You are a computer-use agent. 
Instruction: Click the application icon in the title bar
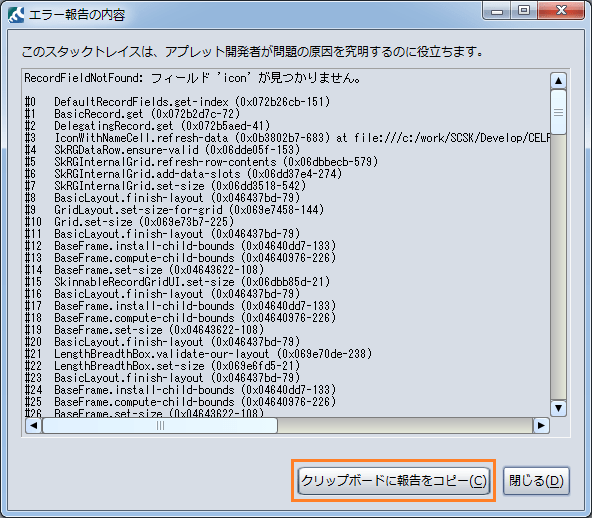click(x=16, y=15)
